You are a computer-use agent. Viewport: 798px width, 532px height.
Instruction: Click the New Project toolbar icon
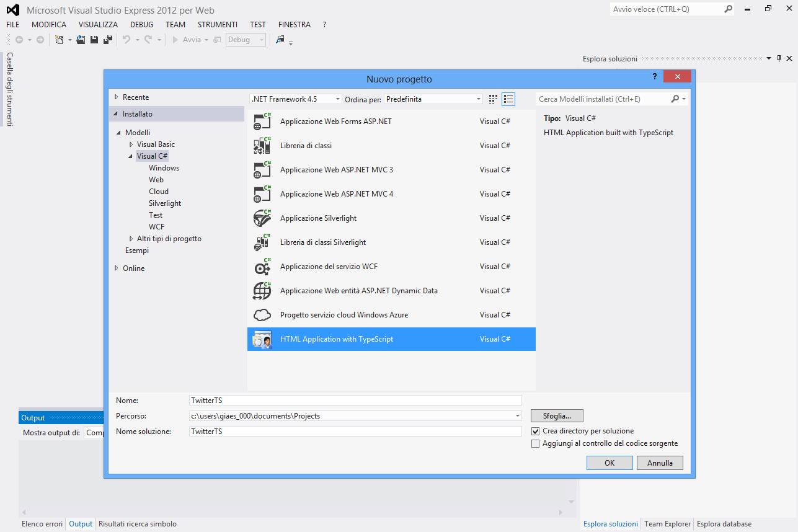[59, 40]
